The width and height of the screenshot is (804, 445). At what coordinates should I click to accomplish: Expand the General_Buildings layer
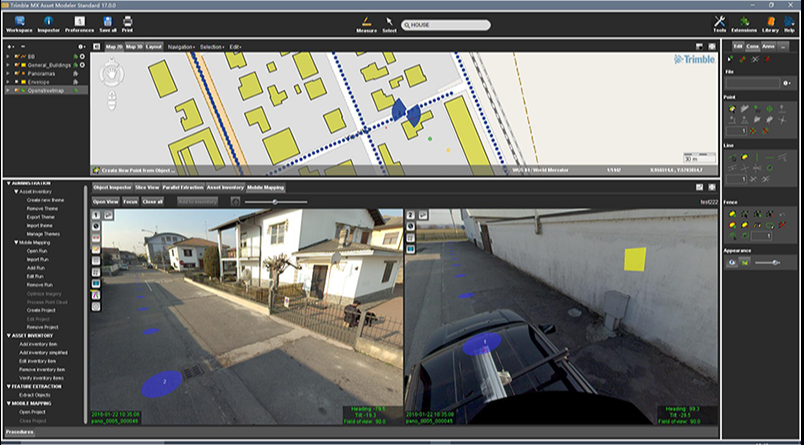(8, 65)
